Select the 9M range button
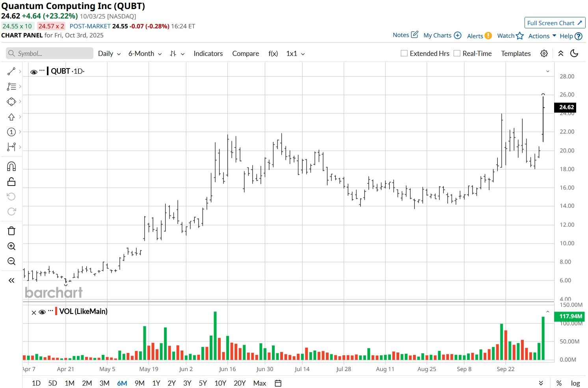588x388 pixels. (x=140, y=383)
